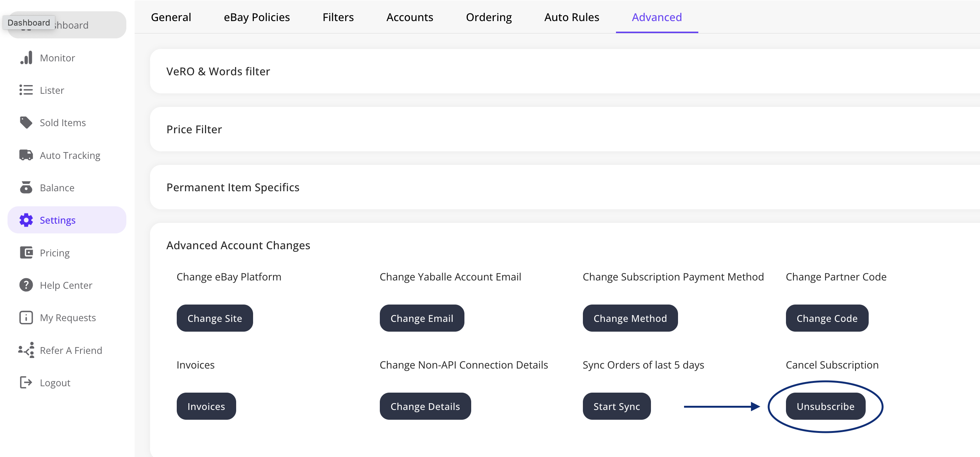980x457 pixels.
Task: Click the Help Center question mark icon
Action: pos(26,285)
